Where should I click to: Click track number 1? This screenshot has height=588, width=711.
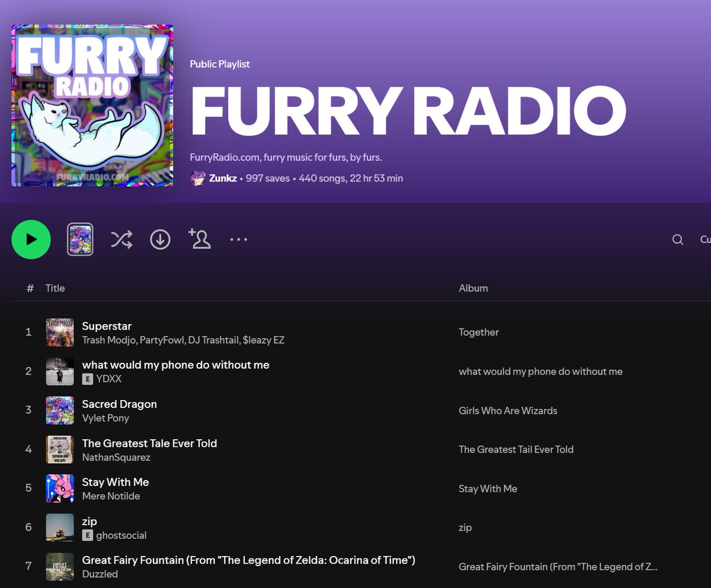[28, 333]
